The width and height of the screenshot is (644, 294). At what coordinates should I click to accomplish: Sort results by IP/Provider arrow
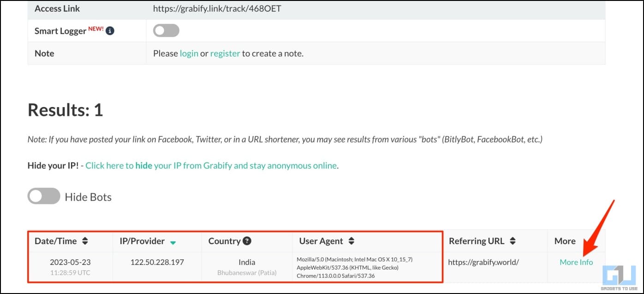173,242
